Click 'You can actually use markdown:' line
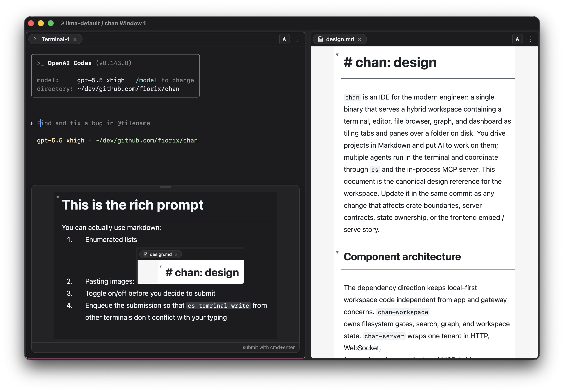The width and height of the screenshot is (564, 392). (x=112, y=227)
